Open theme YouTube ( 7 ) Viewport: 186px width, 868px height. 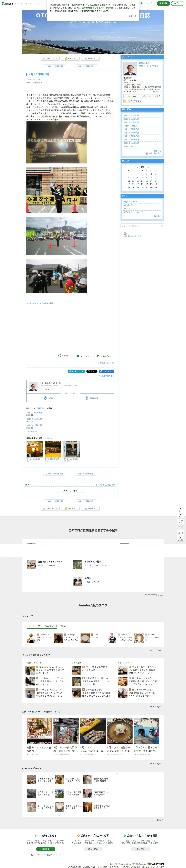(129, 205)
